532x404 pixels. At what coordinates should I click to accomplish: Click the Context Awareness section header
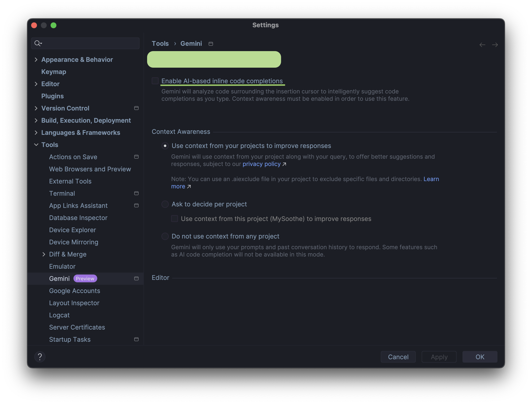181,132
